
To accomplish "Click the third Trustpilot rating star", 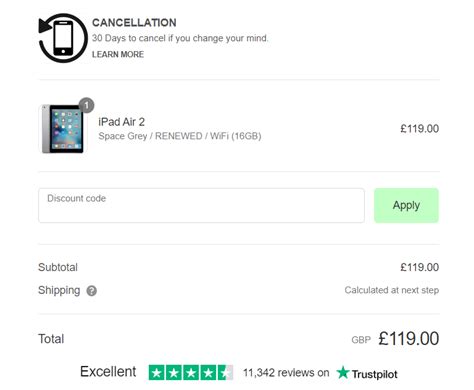I will pos(191,373).
